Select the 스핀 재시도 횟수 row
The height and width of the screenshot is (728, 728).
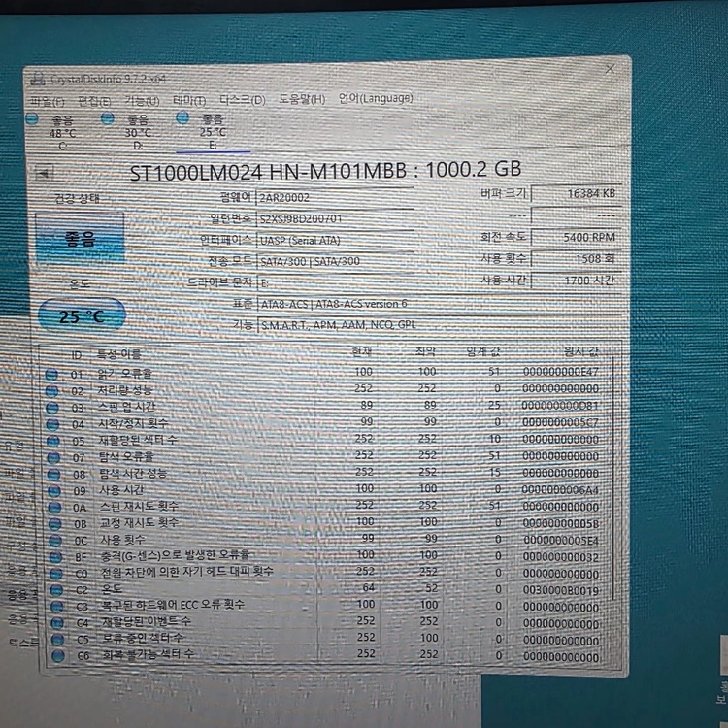[x=327, y=506]
